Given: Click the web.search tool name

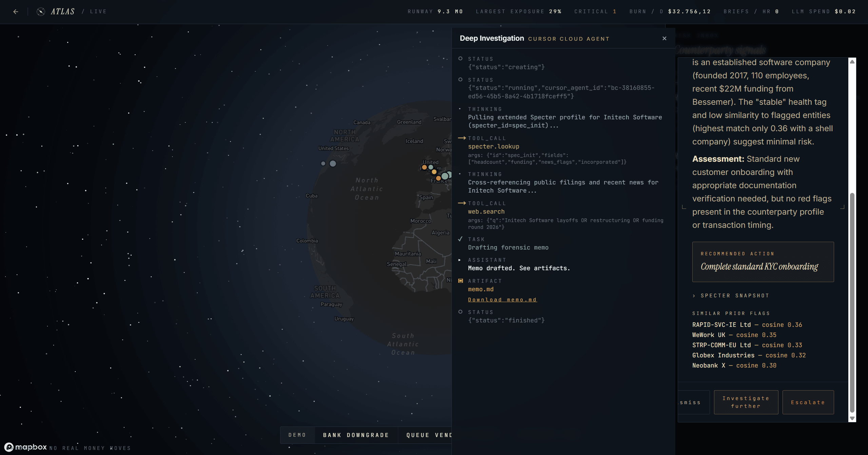Looking at the screenshot, I should pyautogui.click(x=486, y=212).
